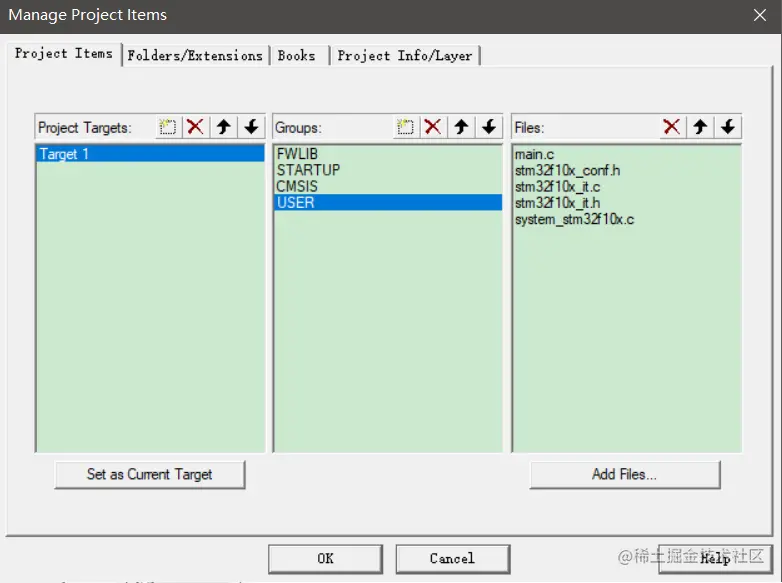Delete the selected file
This screenshot has width=782, height=583.
click(x=672, y=127)
